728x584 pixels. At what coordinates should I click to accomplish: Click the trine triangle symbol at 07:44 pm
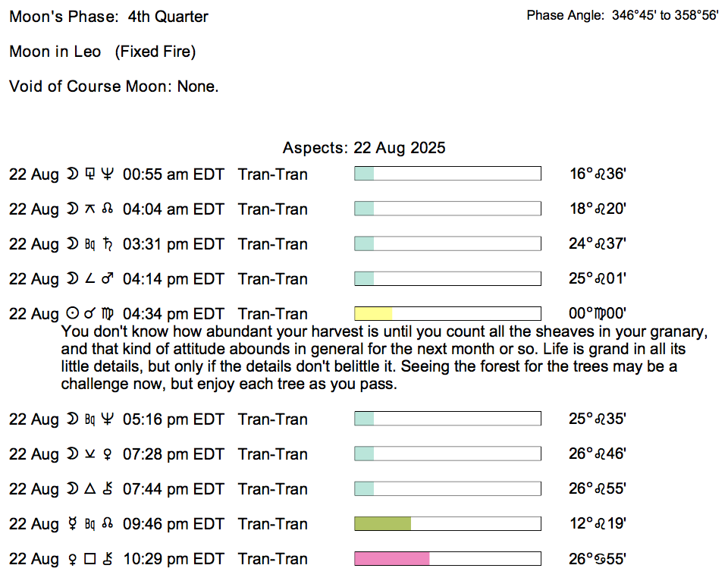coord(89,489)
